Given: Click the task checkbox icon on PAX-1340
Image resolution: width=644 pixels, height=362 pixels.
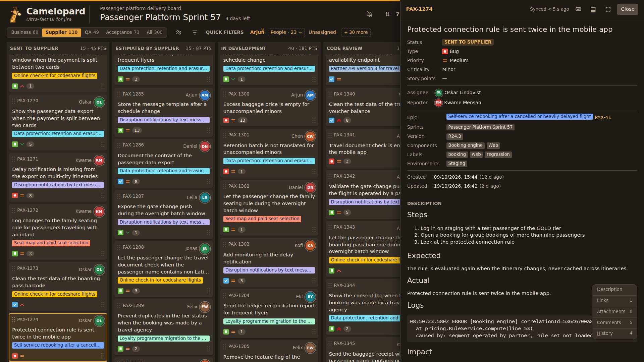Looking at the screenshot, I should coord(332,120).
